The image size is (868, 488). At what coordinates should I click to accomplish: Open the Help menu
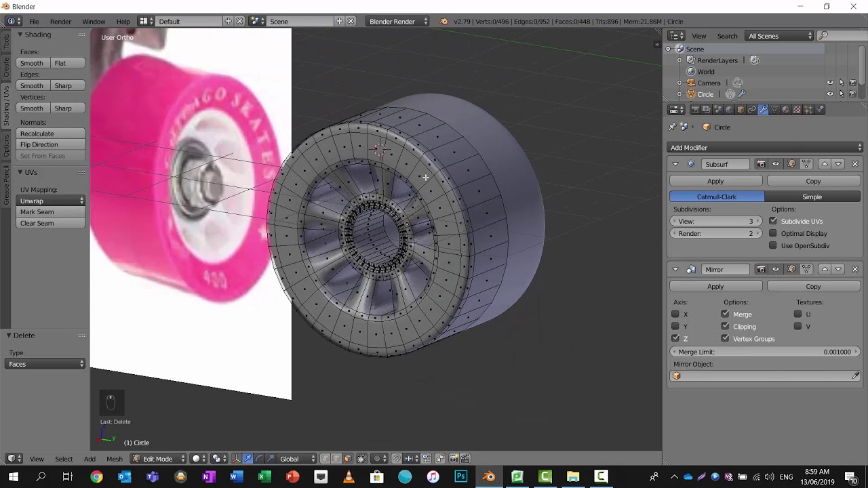[123, 22]
